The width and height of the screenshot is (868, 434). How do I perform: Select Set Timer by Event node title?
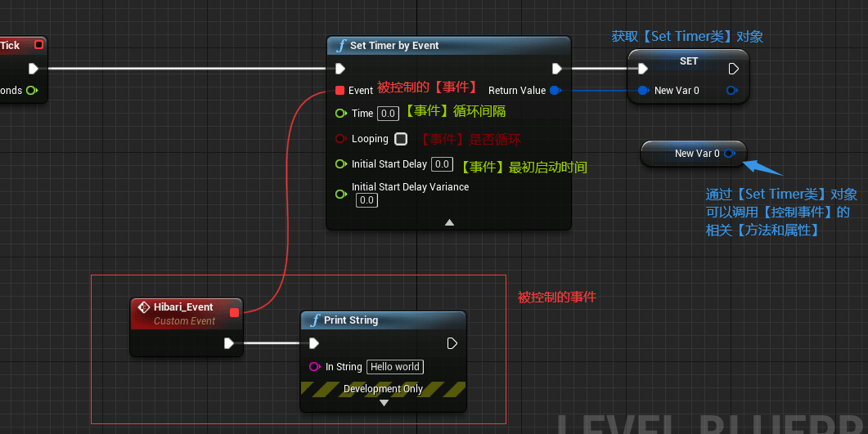[x=394, y=45]
